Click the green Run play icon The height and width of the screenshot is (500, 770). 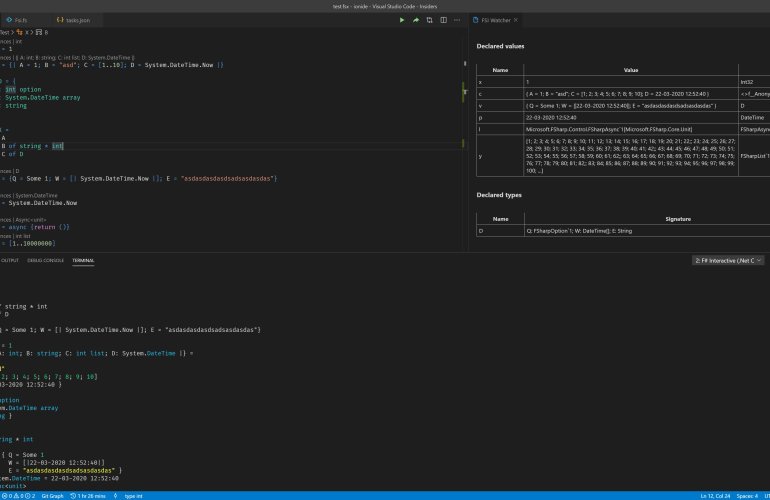tap(402, 20)
